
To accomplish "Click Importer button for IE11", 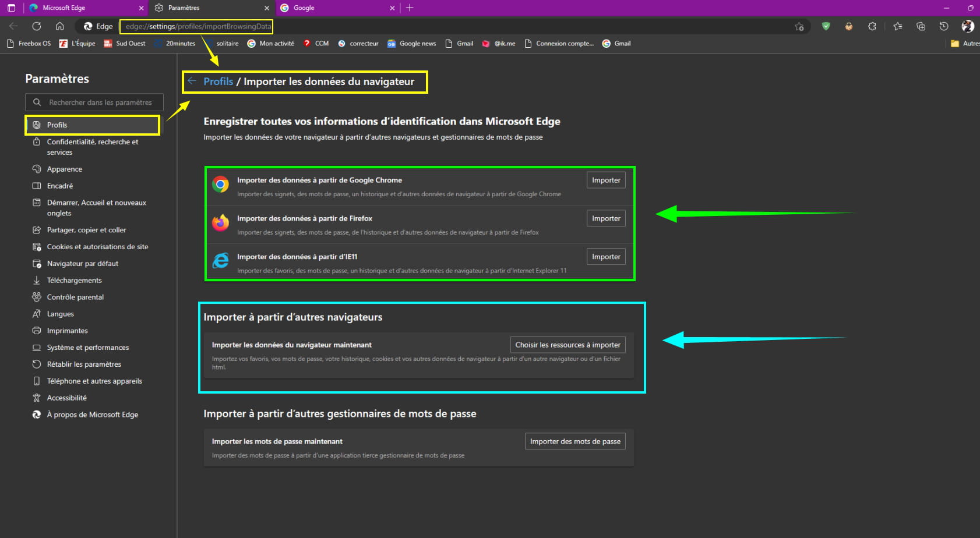I will pyautogui.click(x=606, y=257).
